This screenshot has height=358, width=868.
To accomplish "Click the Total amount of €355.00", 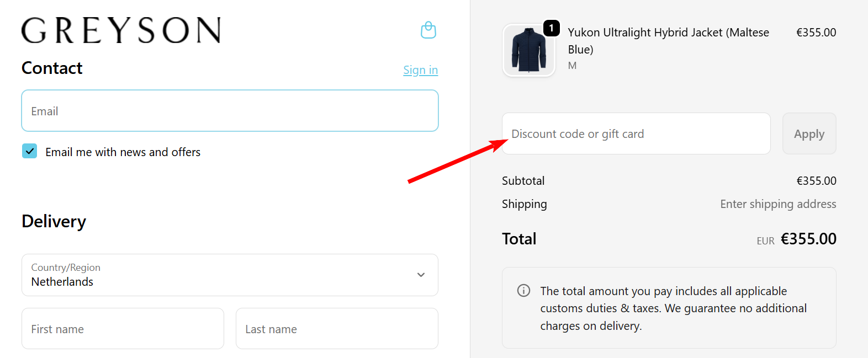I will pos(809,238).
